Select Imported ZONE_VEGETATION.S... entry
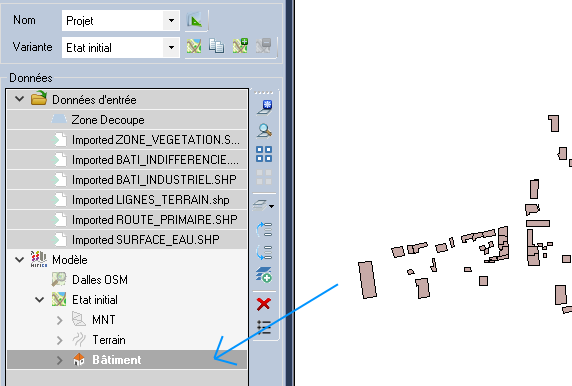The image size is (572, 386). pyautogui.click(x=127, y=140)
